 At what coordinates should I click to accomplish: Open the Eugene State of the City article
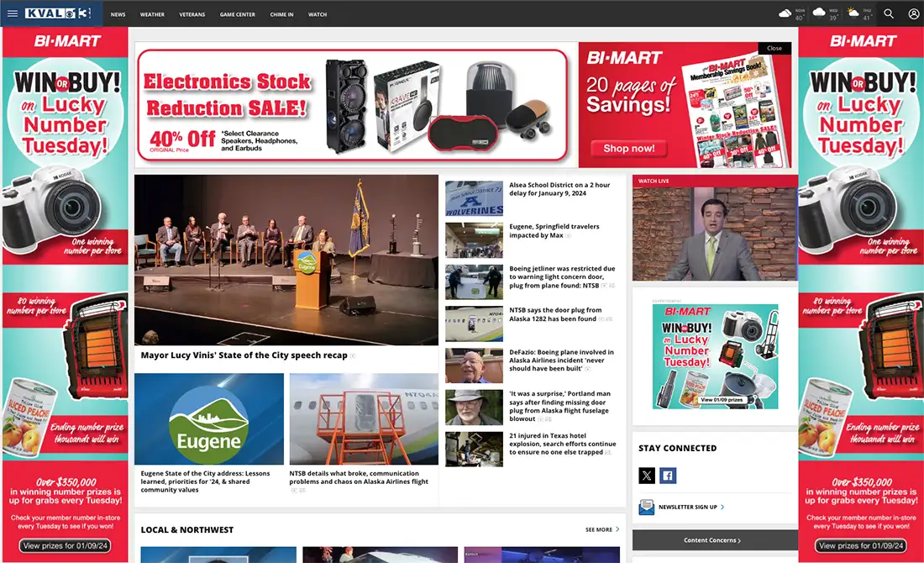pos(205,481)
